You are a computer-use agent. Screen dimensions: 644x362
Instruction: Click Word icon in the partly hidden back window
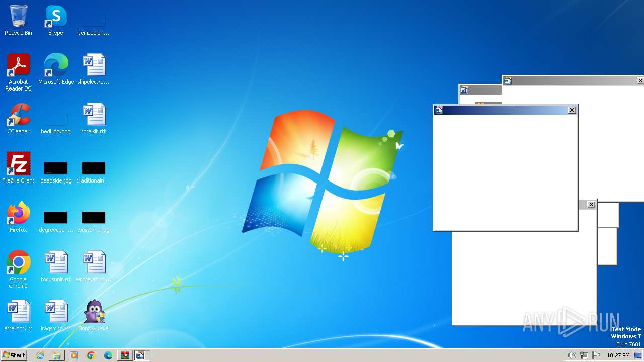[464, 90]
